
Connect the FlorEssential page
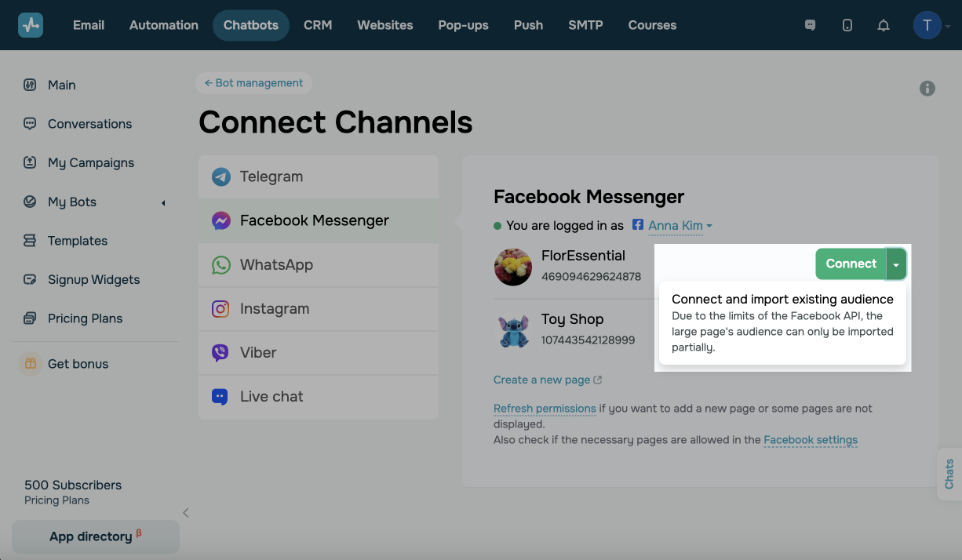(x=851, y=264)
